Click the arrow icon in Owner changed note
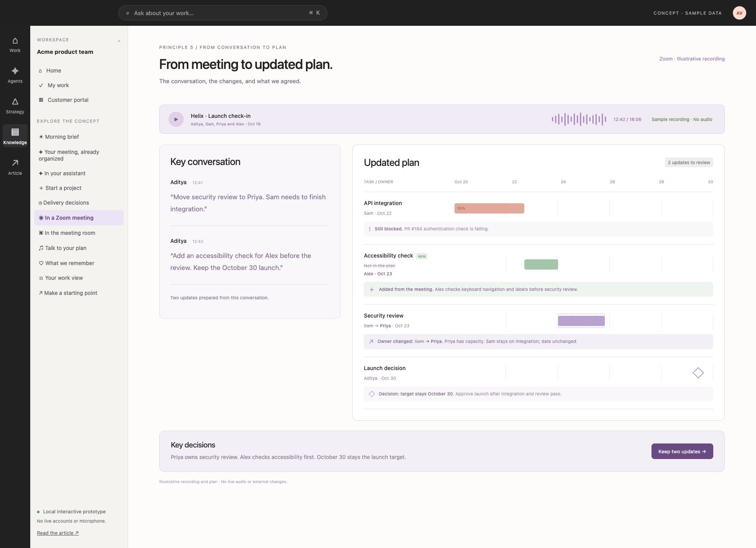756x548 pixels. (x=371, y=342)
